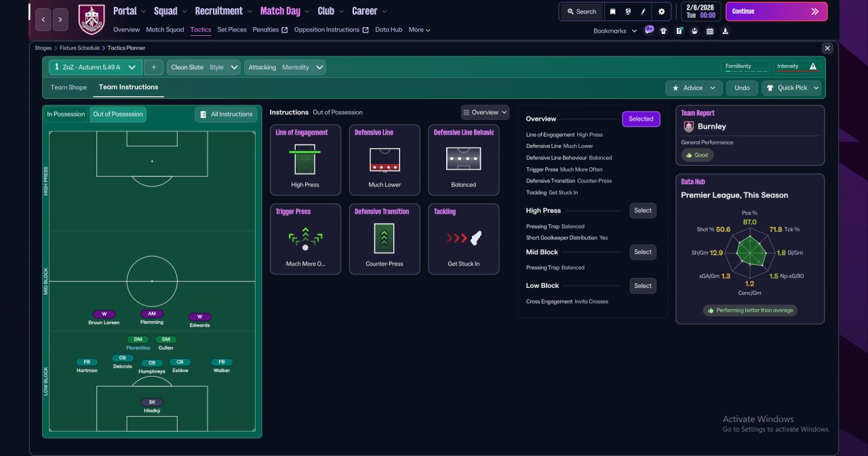Open the Opposition Instructions link
The height and width of the screenshot is (456, 868).
pos(332,30)
